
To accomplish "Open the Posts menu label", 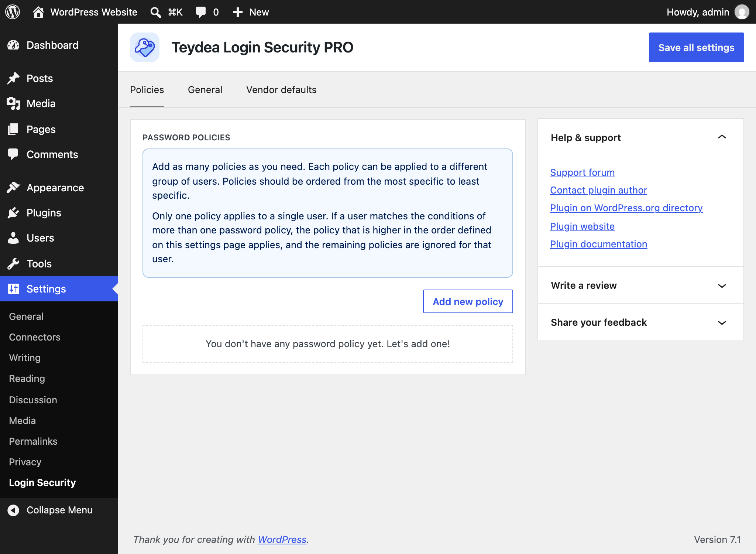I will (40, 78).
